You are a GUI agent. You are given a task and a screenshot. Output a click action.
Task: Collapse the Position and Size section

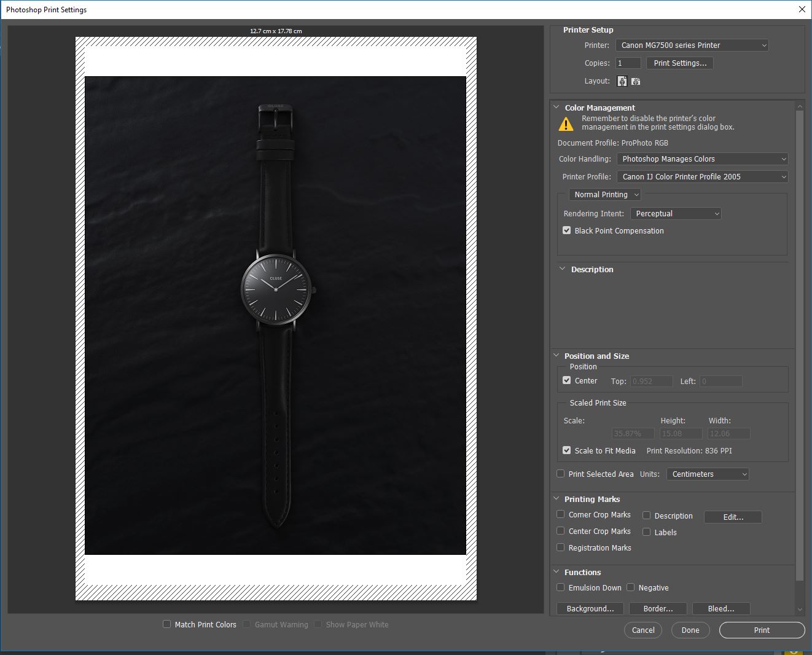point(556,356)
